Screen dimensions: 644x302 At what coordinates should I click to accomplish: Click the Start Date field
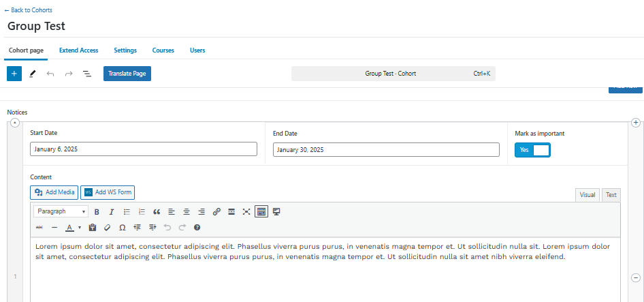144,149
